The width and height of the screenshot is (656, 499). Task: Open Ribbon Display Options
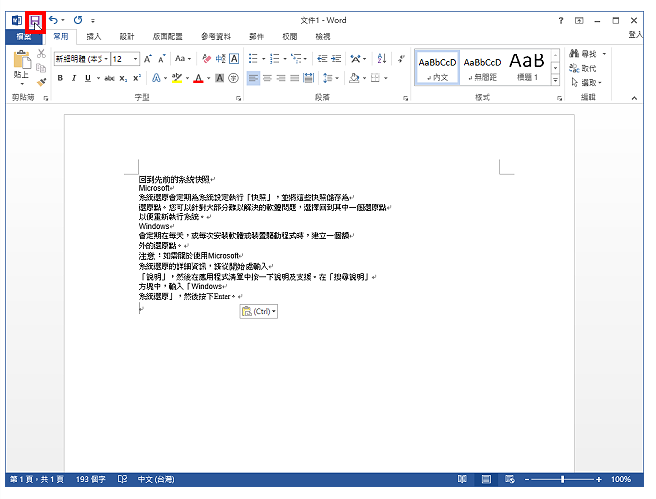579,20
